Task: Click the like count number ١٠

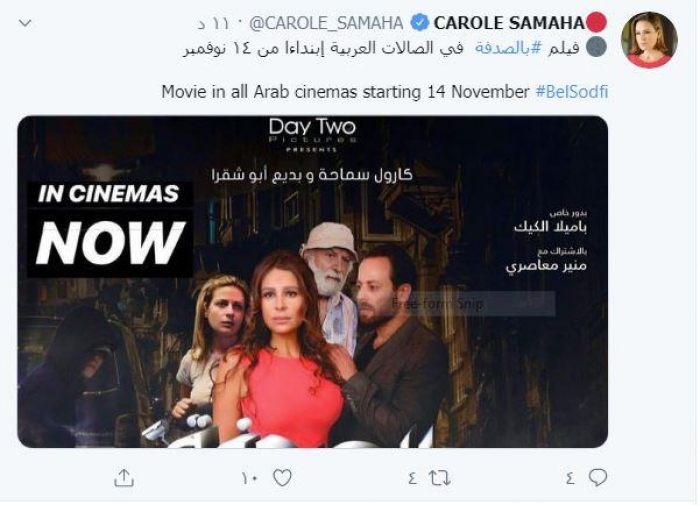Action: (x=250, y=479)
